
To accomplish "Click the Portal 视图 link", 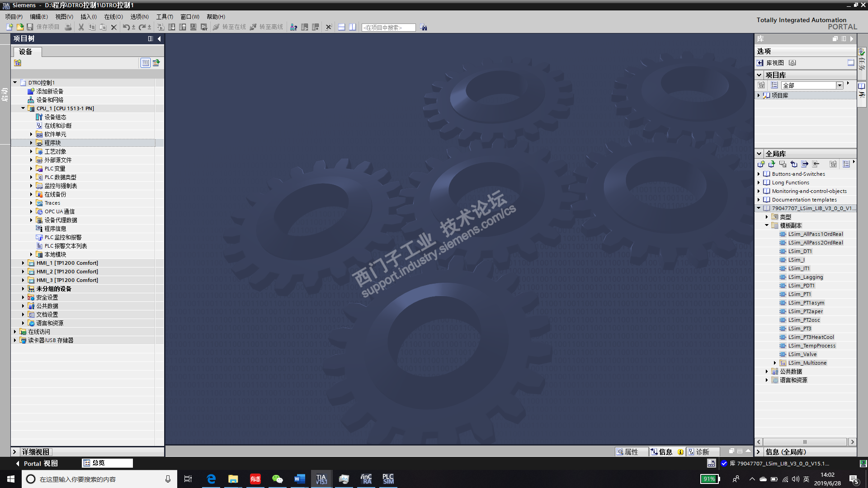I will point(40,463).
